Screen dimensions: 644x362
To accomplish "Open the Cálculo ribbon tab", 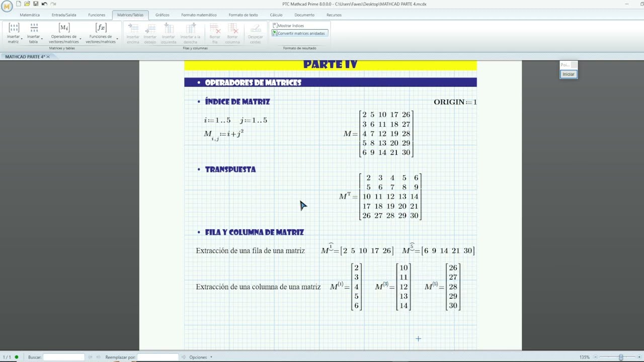I will pos(276,15).
